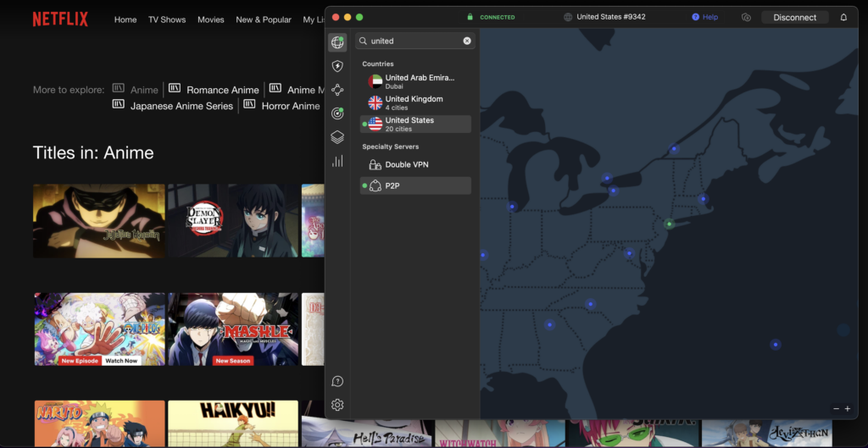The image size is (868, 448).
Task: Select United Kingdom 4 cities row
Action: pyautogui.click(x=415, y=102)
